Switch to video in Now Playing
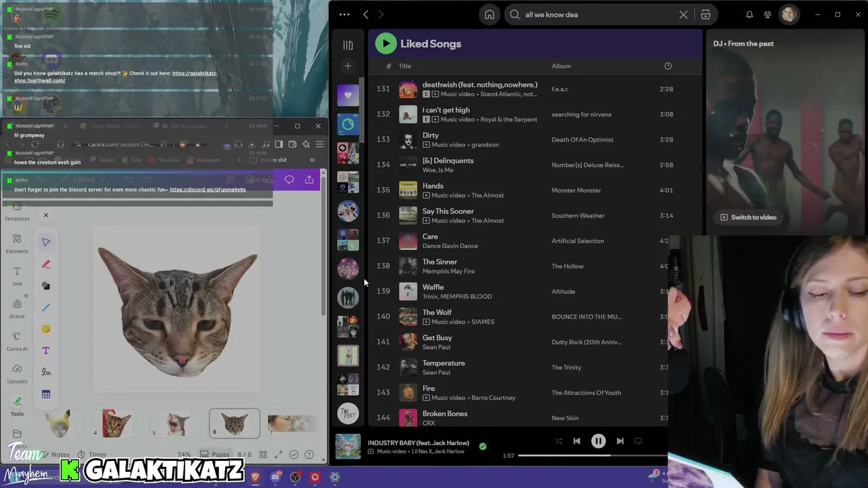Image resolution: width=868 pixels, height=488 pixels. tap(749, 218)
